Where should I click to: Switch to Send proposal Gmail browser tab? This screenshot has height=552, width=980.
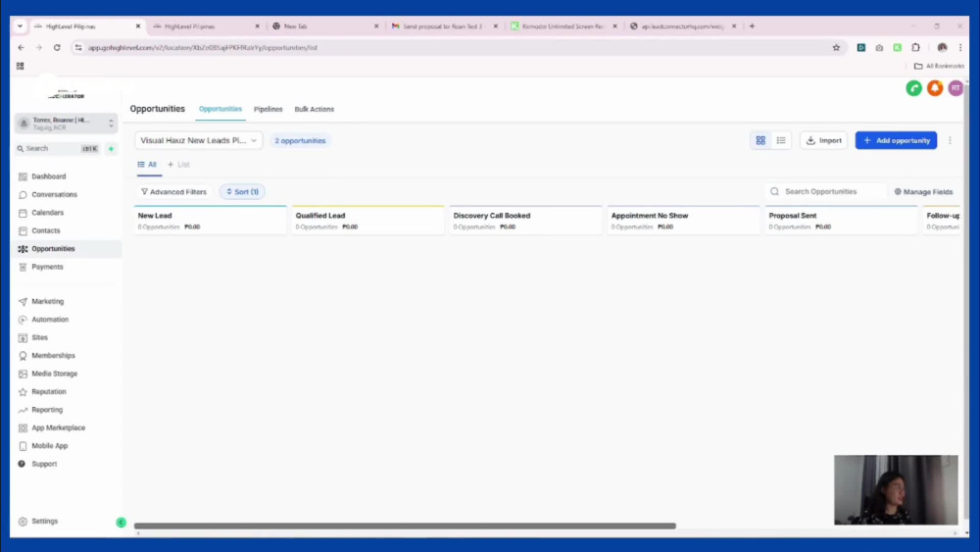point(443,26)
